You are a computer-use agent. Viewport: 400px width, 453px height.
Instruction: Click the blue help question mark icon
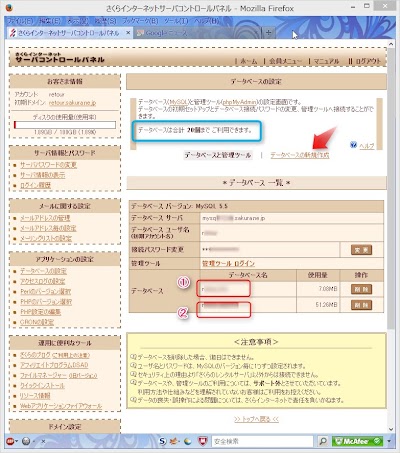pyautogui.click(x=354, y=145)
